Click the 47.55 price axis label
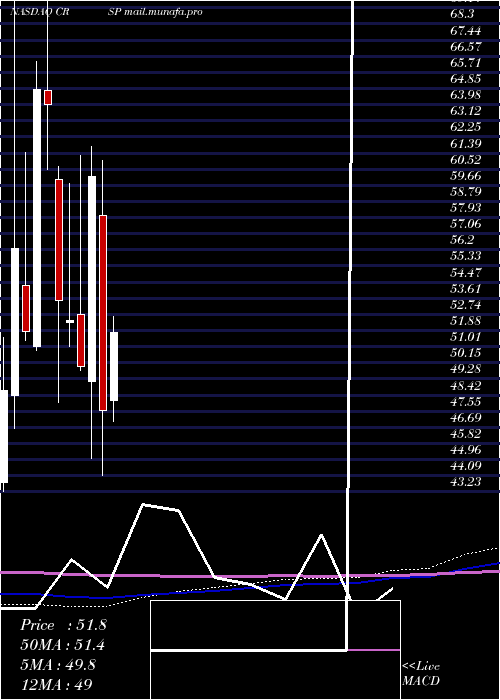Screen dimensions: 500x700 [466, 402]
